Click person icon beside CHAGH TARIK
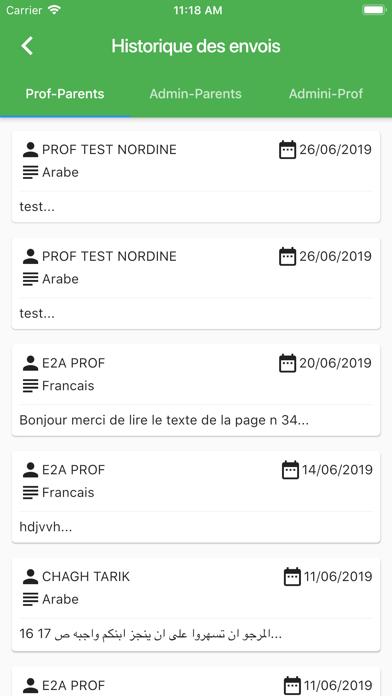Viewport: 392px width, 696px height. [x=30, y=577]
